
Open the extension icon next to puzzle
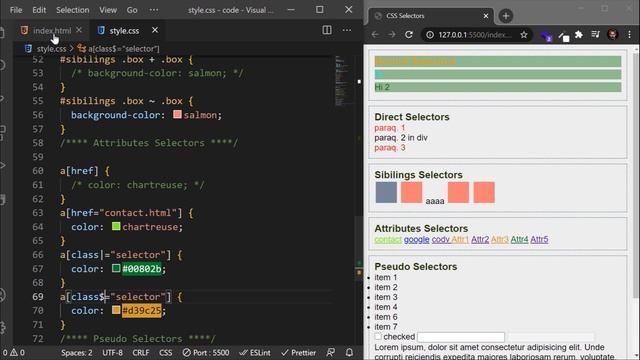tap(564, 37)
